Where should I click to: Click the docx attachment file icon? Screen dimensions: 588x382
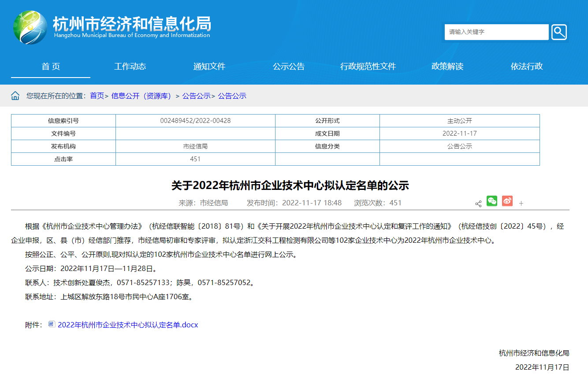coord(52,324)
